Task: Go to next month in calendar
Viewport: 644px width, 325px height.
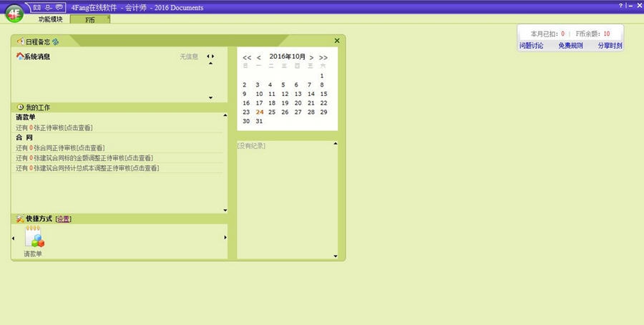Action: point(311,57)
